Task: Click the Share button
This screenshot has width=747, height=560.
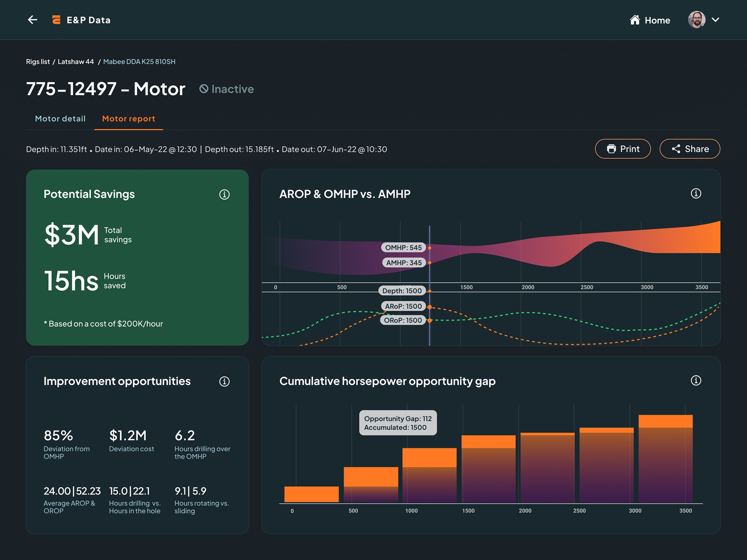Action: (x=689, y=149)
